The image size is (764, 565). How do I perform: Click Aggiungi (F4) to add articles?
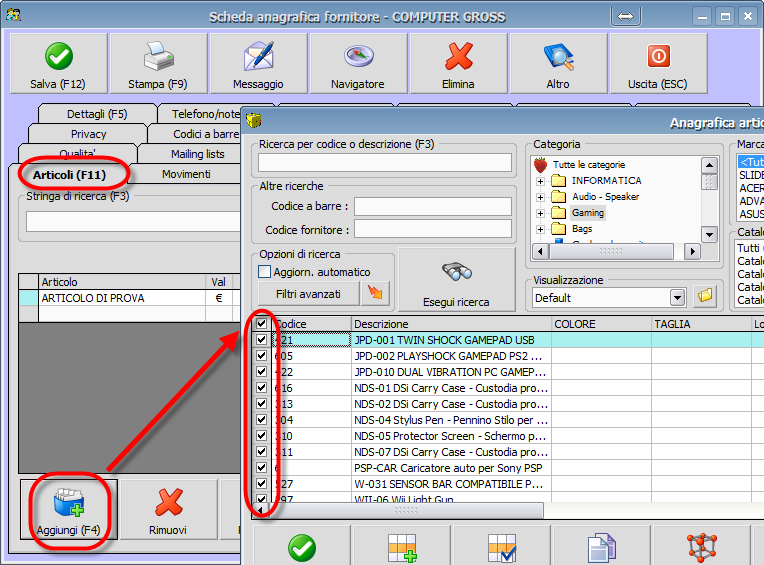[x=69, y=511]
